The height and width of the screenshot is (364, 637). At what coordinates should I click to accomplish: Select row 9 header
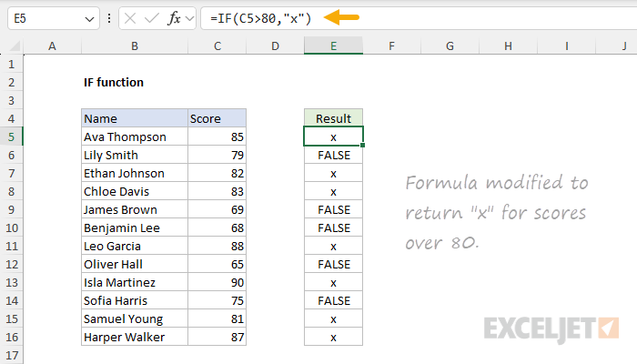point(11,209)
